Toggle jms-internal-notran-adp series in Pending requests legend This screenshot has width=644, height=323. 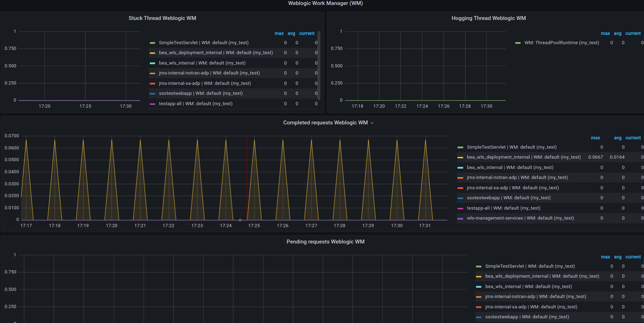[x=536, y=297]
